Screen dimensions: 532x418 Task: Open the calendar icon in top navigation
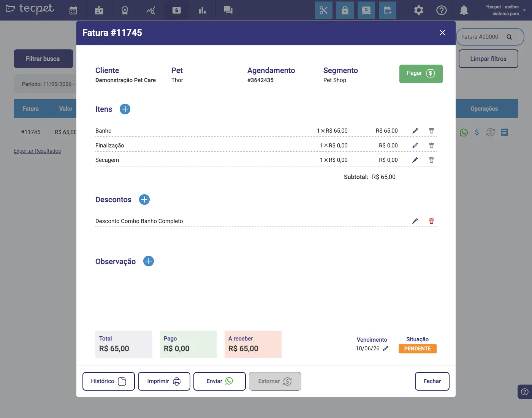point(73,10)
